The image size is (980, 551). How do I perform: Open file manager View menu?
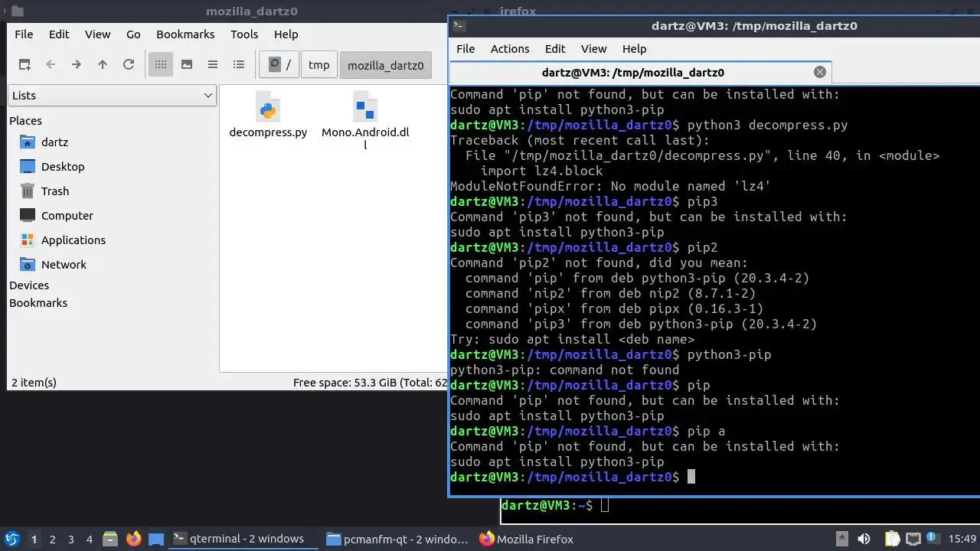[x=97, y=34]
